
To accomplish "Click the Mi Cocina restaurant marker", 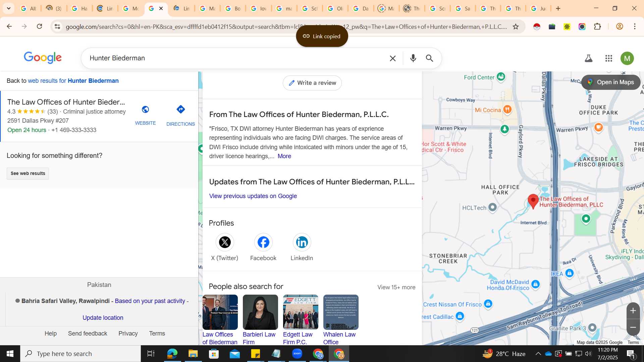I will (x=507, y=109).
